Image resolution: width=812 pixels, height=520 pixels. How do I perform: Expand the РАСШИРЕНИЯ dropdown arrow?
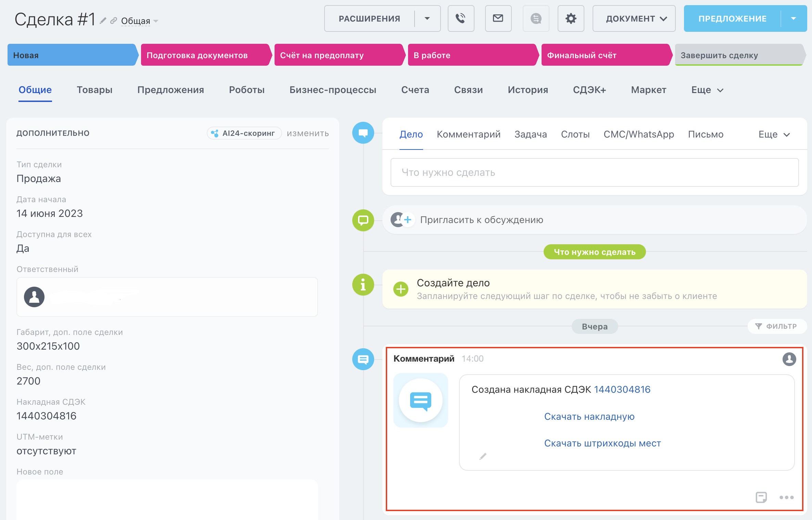pos(427,18)
